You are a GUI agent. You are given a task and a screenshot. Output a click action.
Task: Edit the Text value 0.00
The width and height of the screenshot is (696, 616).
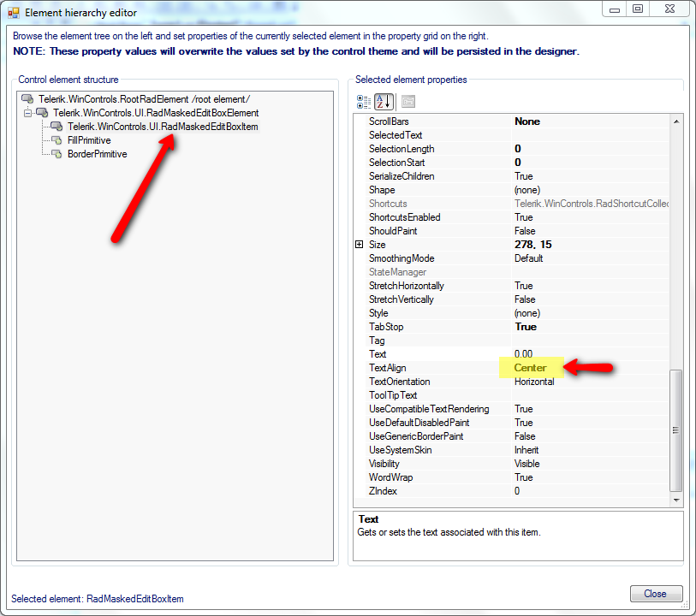tap(591, 354)
